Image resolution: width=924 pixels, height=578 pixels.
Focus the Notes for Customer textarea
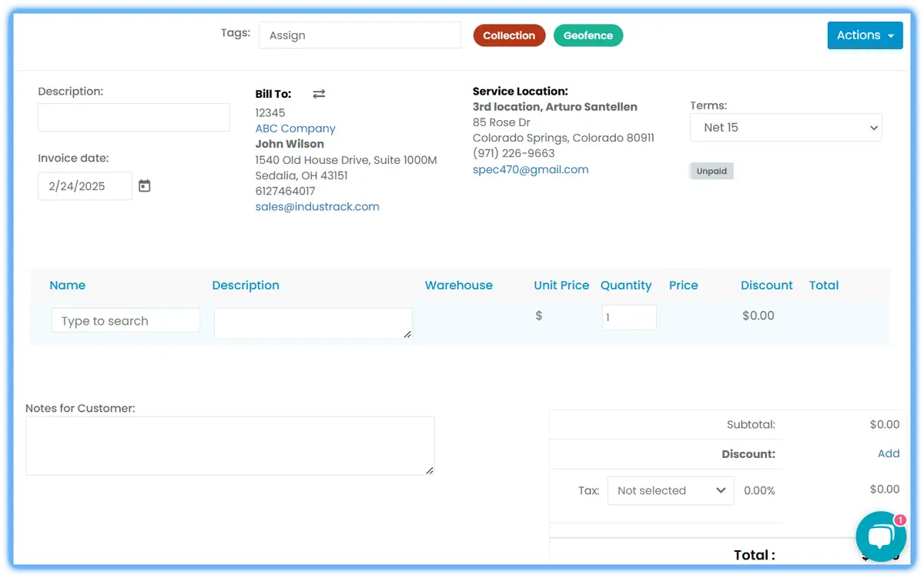coord(230,446)
